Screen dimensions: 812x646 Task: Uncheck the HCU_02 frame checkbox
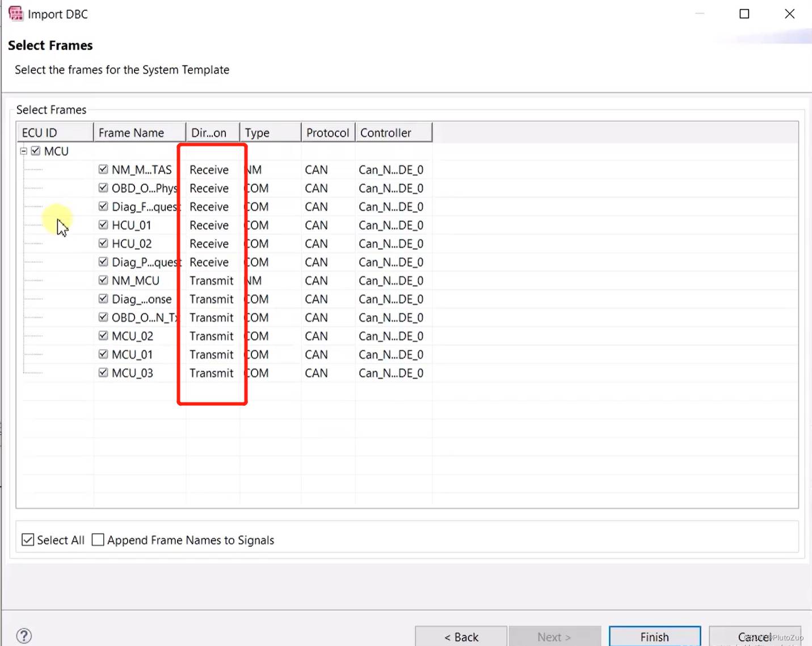click(103, 243)
